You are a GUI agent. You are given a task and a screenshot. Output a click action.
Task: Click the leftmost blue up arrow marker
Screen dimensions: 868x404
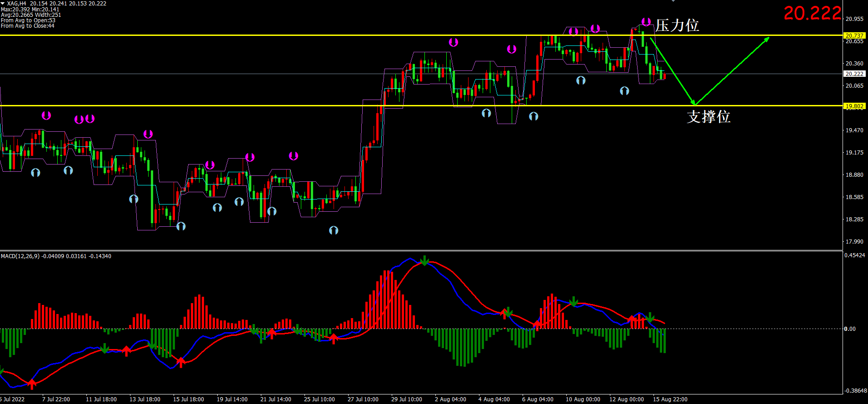pyautogui.click(x=35, y=173)
